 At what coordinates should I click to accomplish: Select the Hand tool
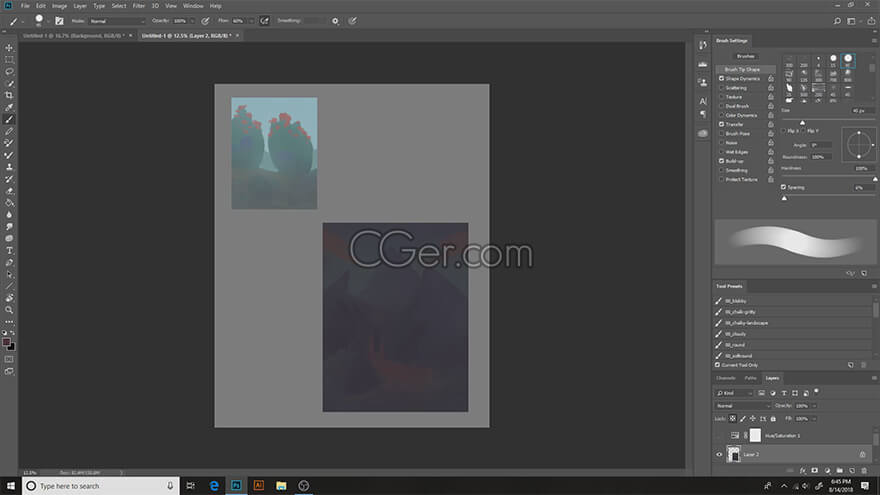(x=9, y=298)
